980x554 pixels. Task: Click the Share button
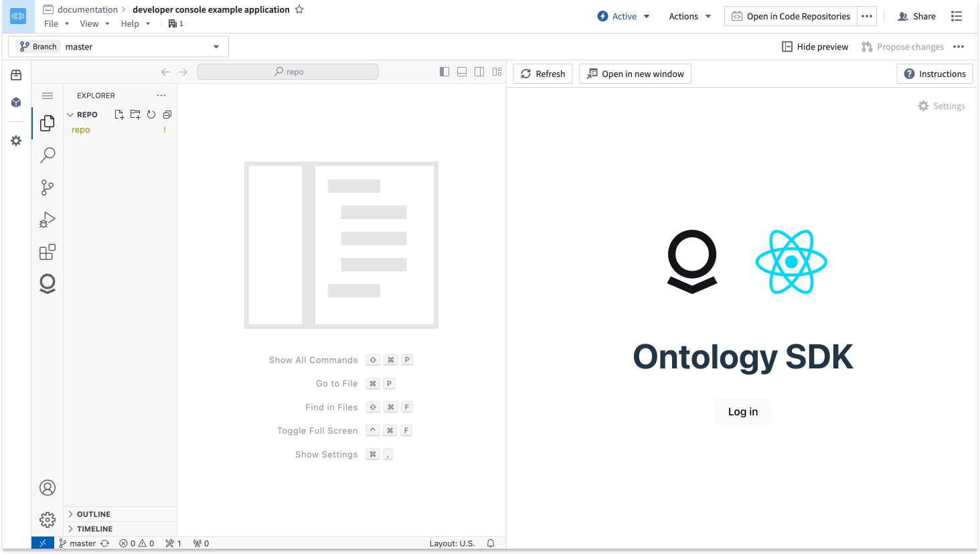coord(916,16)
